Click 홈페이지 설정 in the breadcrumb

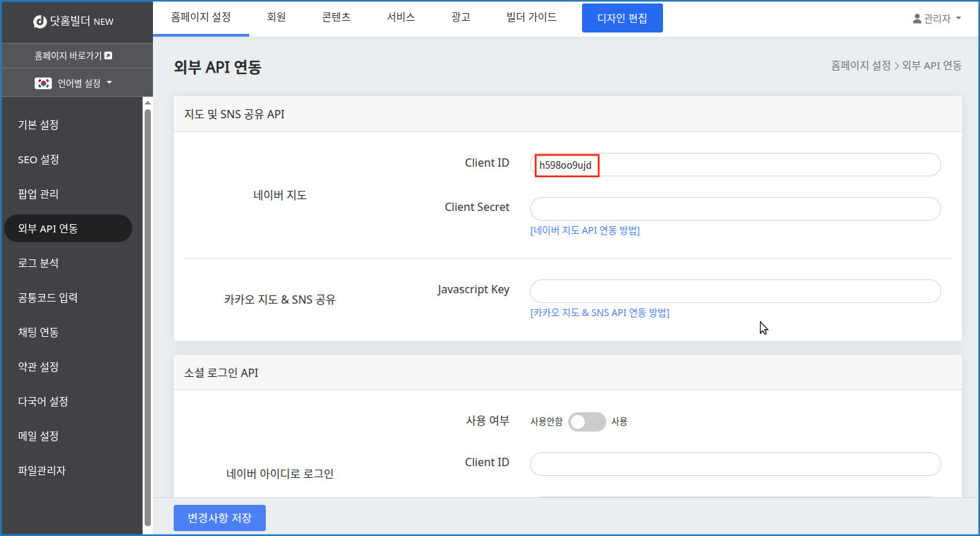click(x=860, y=66)
